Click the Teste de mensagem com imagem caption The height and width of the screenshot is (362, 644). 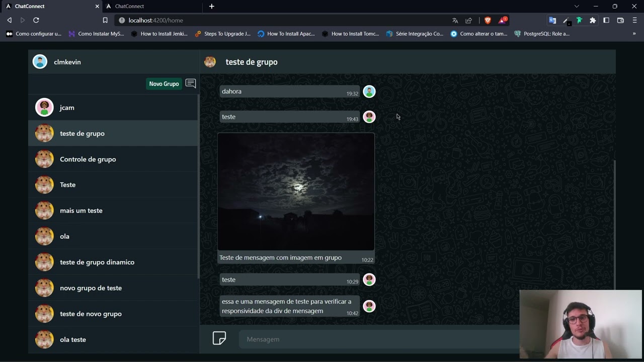(x=280, y=257)
